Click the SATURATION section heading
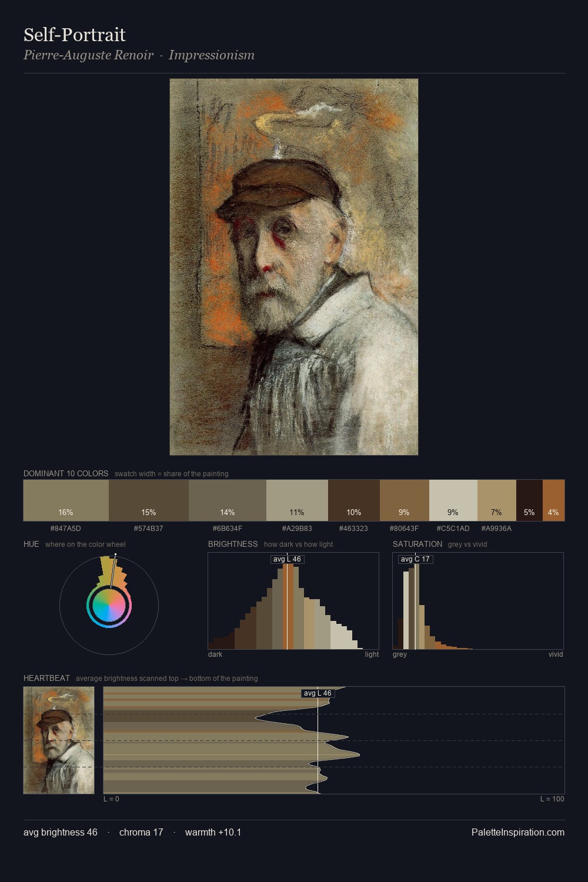 pyautogui.click(x=417, y=544)
